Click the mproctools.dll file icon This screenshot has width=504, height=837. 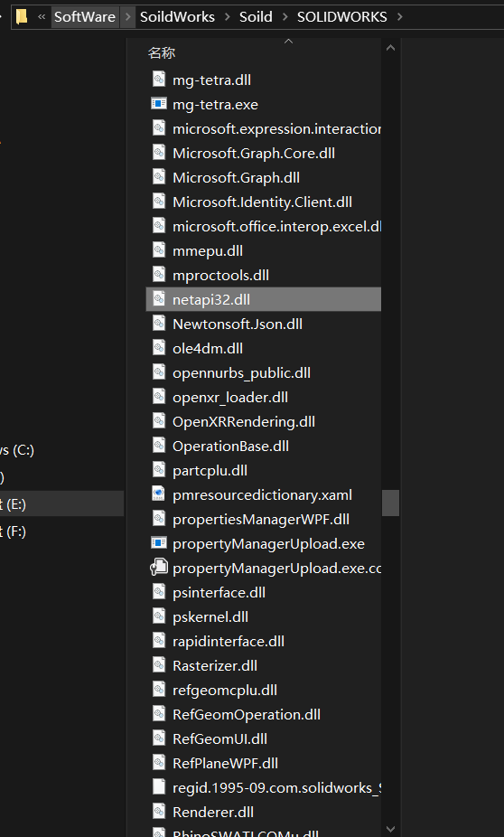click(159, 275)
